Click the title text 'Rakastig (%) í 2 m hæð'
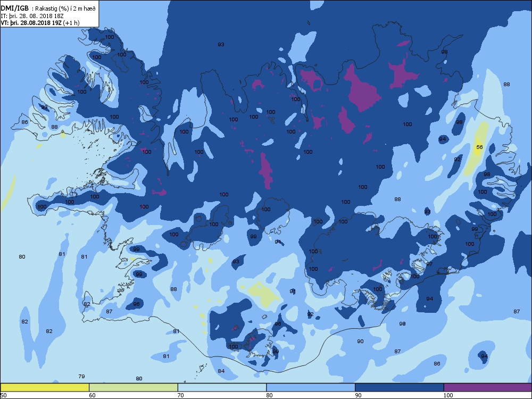The width and height of the screenshot is (532, 399). pos(64,9)
